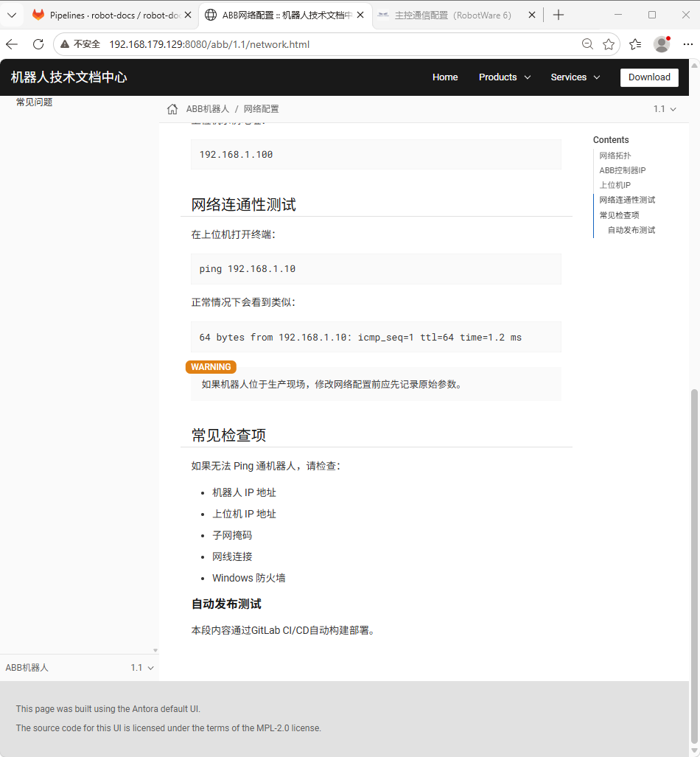This screenshot has height=757, width=700.
Task: Close the Pipelines robot-docs tab
Action: pos(188,15)
